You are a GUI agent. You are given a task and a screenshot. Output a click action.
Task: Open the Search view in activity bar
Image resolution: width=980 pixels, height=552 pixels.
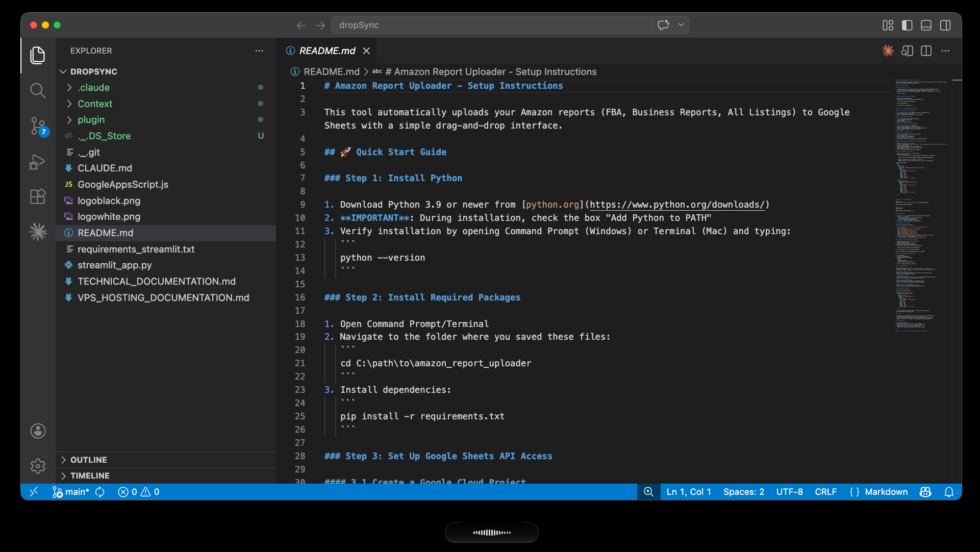(38, 90)
